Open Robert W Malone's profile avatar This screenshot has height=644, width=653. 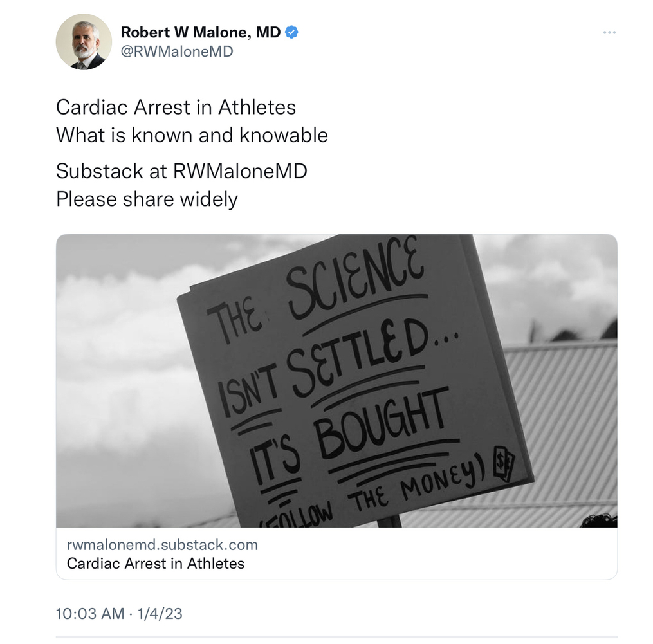point(84,42)
